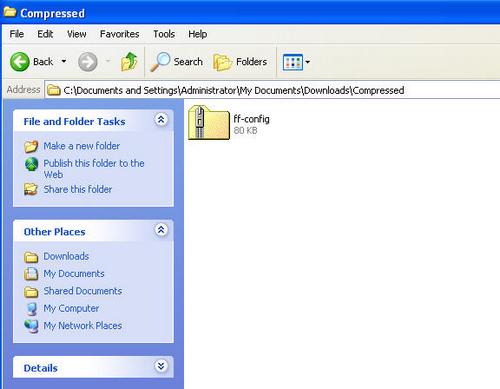Image resolution: width=500 pixels, height=389 pixels.
Task: Open the Forward history dropdown arrow
Action: 108,61
